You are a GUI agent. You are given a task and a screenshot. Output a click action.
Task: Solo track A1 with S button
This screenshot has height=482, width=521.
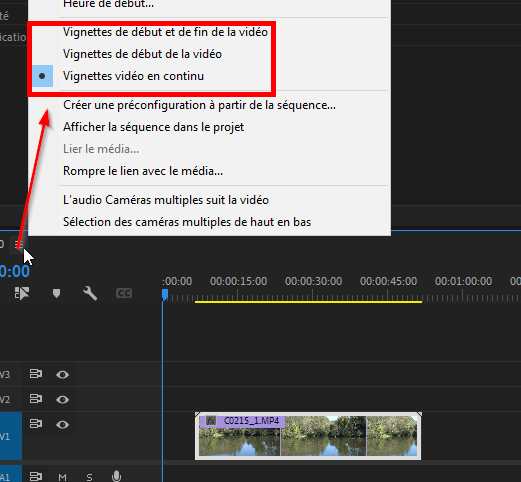click(89, 477)
